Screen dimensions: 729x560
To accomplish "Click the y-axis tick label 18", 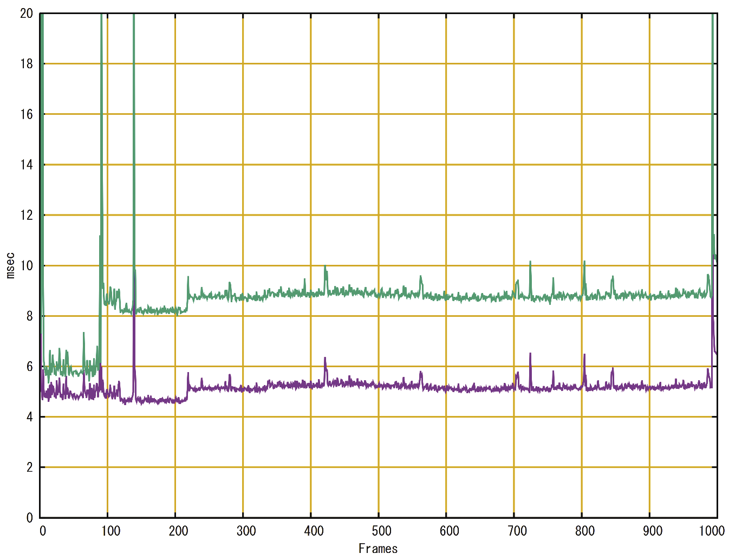I will pos(27,64).
